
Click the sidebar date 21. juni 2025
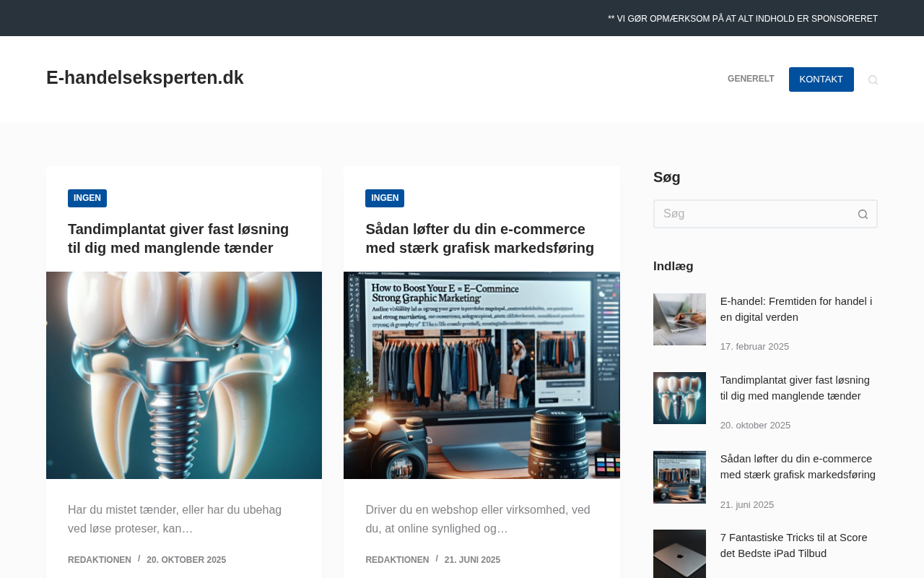point(747,505)
